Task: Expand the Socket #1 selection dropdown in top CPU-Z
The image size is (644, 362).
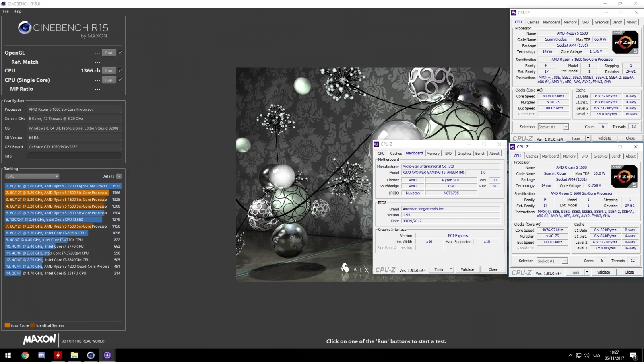Action: (x=566, y=127)
